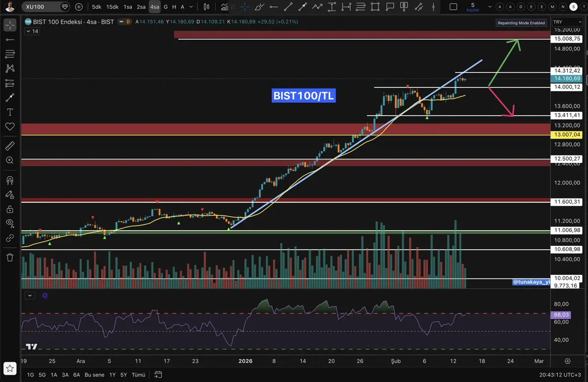Open the Fibonacci and Gann tools group
This screenshot has width=588, height=382.
click(10, 54)
